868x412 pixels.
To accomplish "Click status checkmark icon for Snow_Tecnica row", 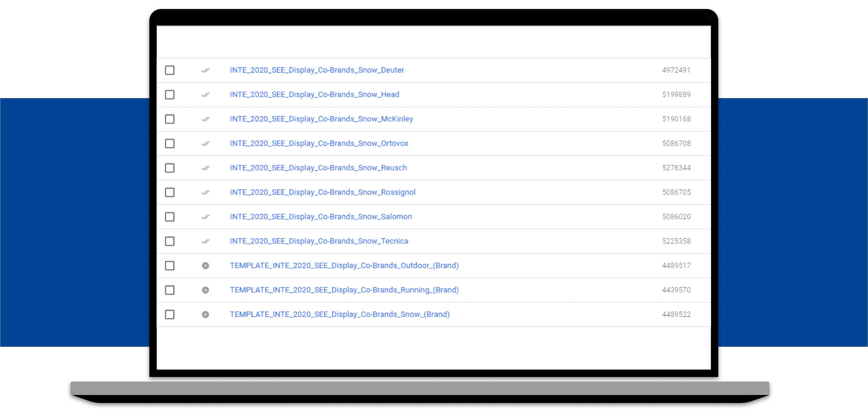I will (205, 241).
